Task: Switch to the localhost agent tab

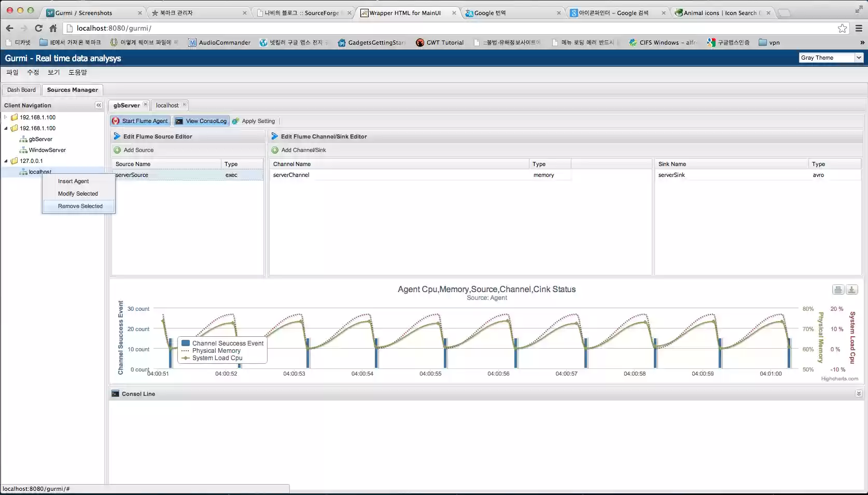Action: click(167, 105)
